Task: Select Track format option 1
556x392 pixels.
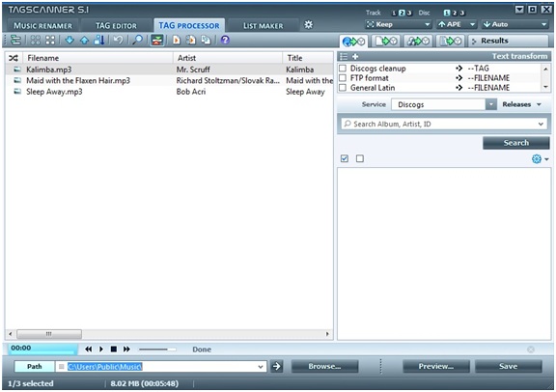Action: tap(394, 14)
